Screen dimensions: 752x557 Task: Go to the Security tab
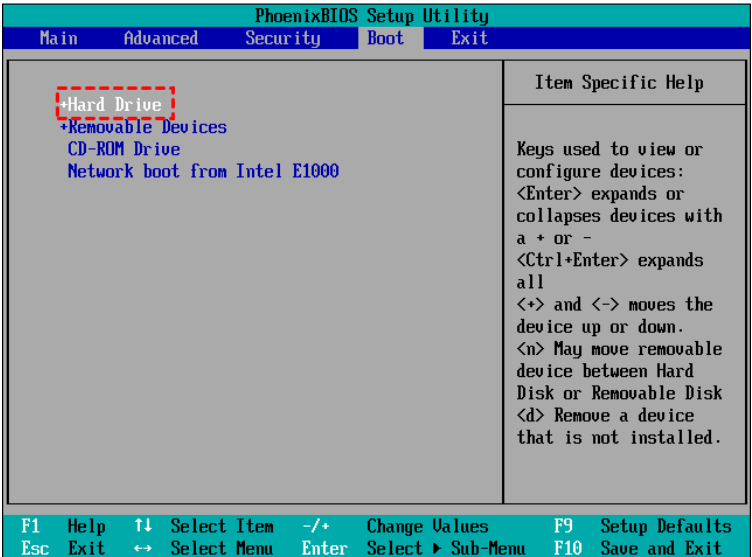pos(282,38)
